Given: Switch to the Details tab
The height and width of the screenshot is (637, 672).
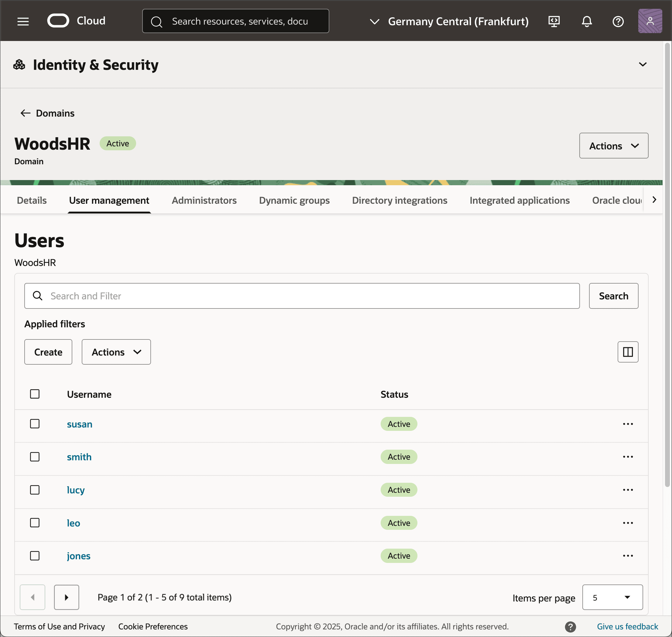Looking at the screenshot, I should click(x=32, y=200).
